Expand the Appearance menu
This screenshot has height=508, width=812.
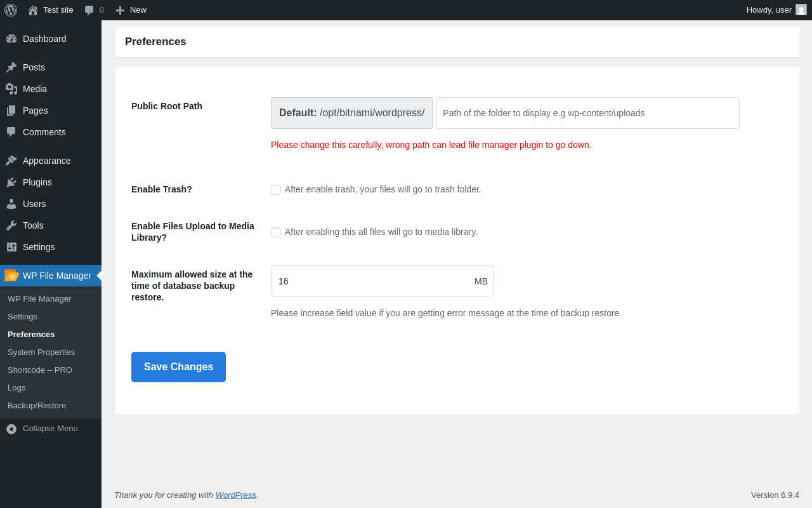(46, 161)
